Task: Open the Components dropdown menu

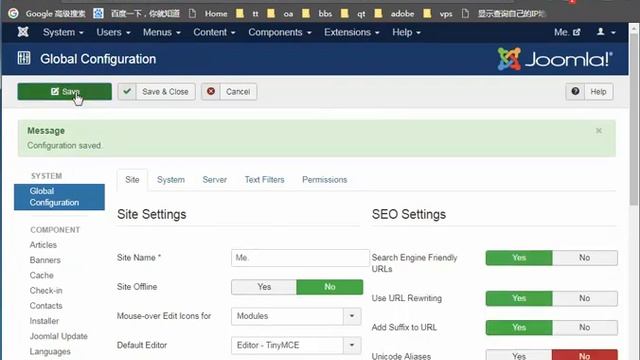Action: pos(280,32)
